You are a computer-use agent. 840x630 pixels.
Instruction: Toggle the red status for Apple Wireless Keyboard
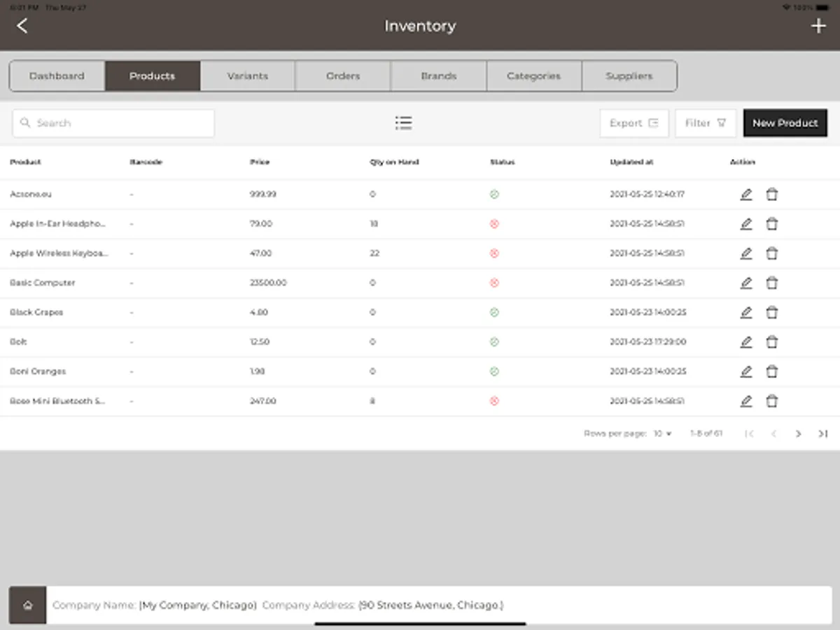point(494,253)
